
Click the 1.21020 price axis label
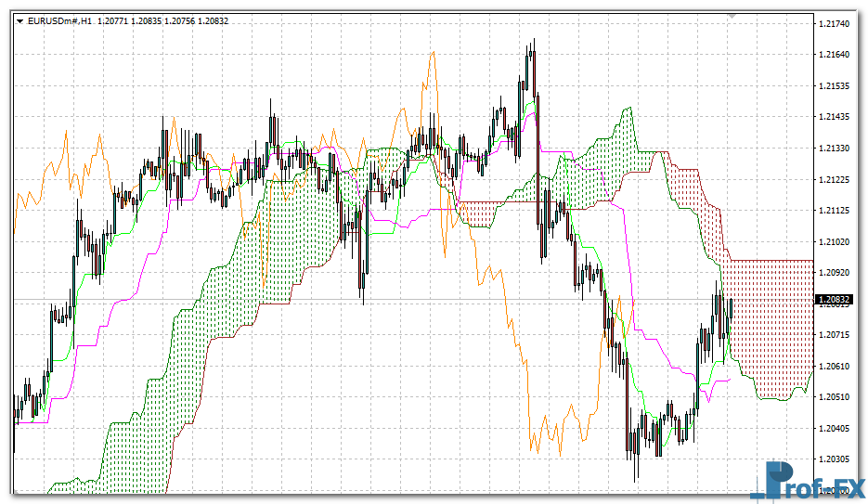point(836,241)
